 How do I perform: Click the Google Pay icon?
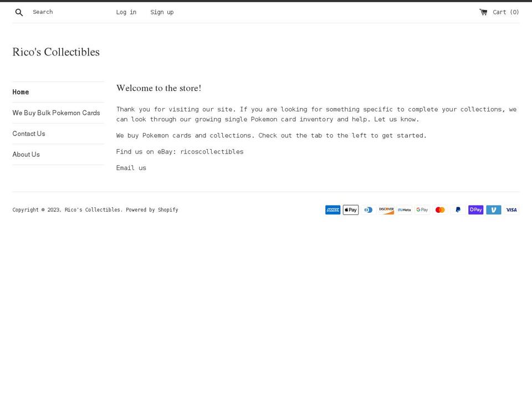(422, 209)
